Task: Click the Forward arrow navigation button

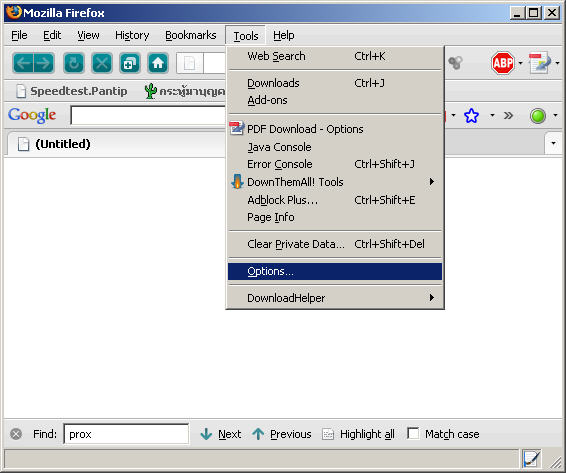Action: pyautogui.click(x=44, y=63)
